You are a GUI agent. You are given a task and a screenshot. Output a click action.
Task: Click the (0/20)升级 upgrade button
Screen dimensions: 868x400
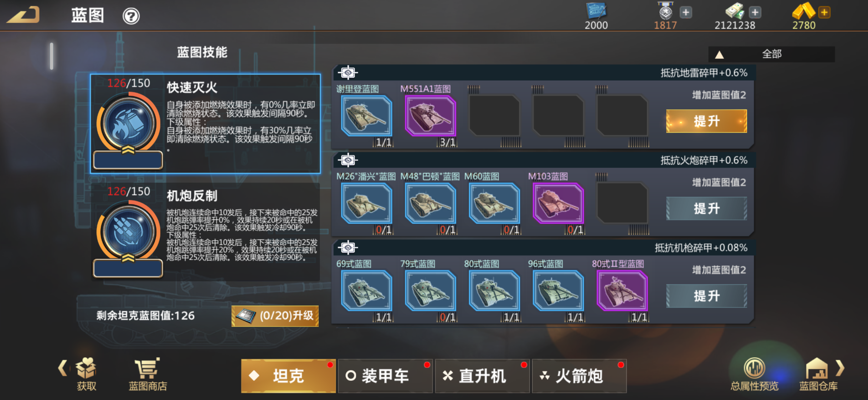click(x=275, y=316)
